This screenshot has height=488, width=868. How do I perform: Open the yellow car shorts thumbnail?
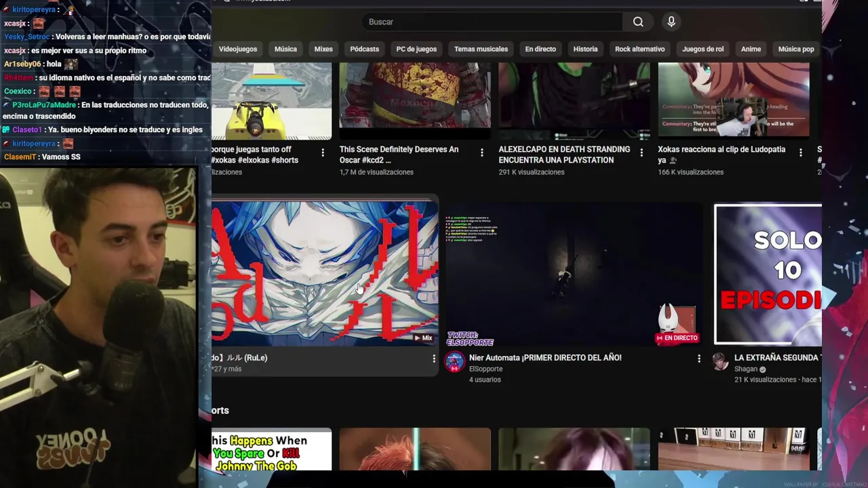tap(271, 100)
